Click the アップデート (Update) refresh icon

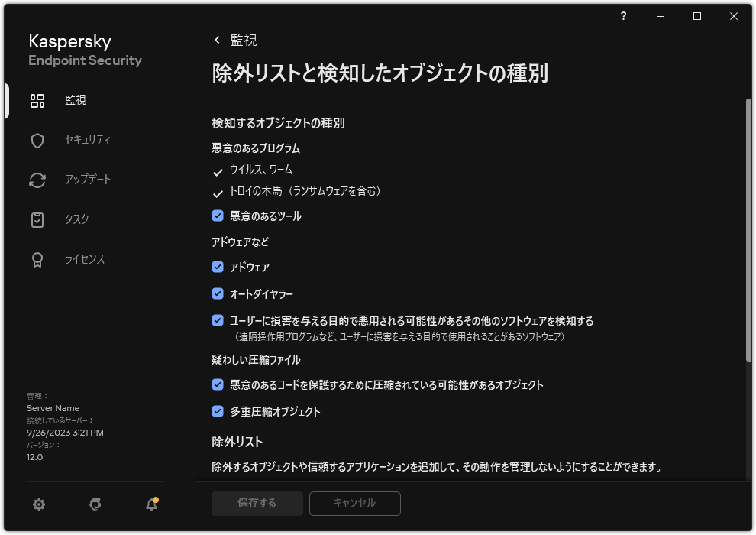[x=37, y=180]
